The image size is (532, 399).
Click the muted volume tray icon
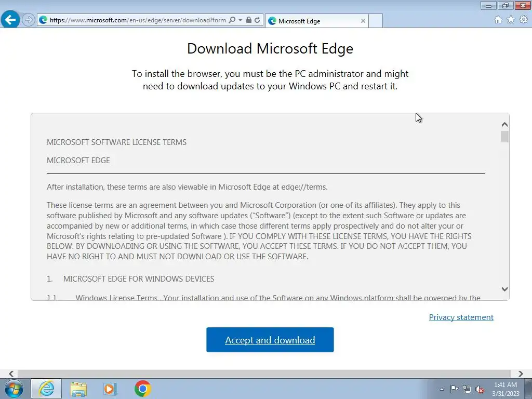[x=480, y=390]
